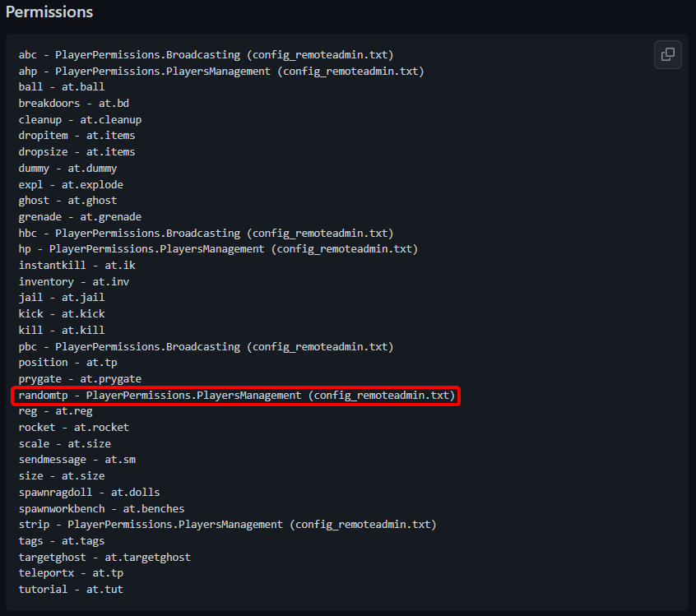Click the Permissions heading
The image size is (696, 616).
(x=49, y=12)
